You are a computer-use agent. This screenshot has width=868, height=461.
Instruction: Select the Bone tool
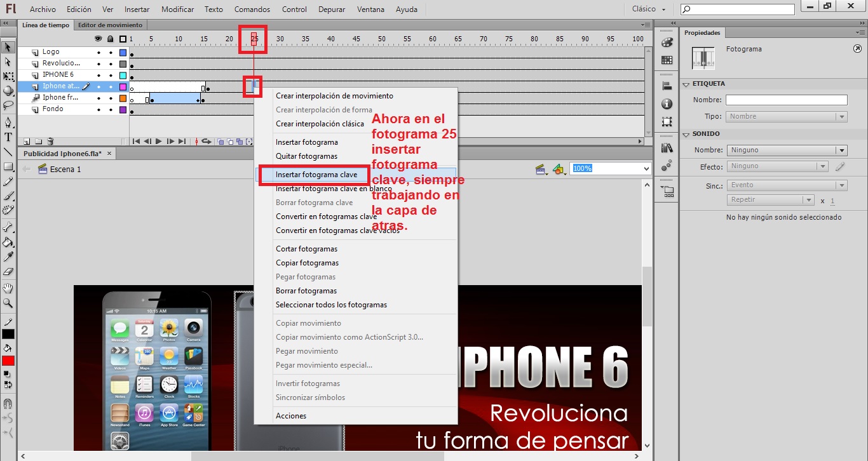point(8,227)
